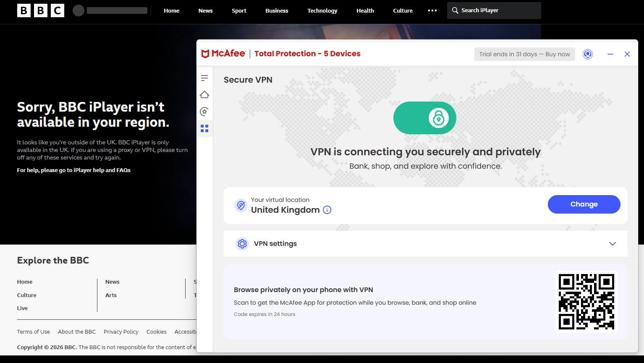Open the Home tab in BBC navigation
The image size is (644, 363).
point(171,10)
